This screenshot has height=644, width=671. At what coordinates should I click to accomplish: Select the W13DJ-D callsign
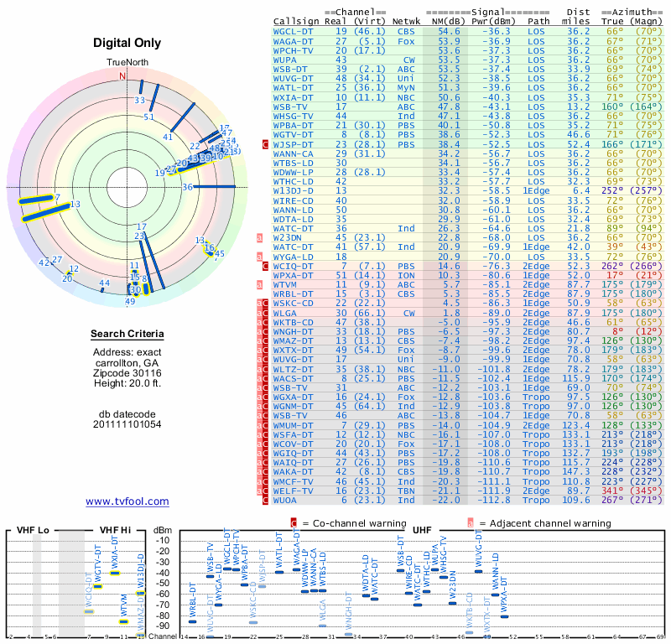click(x=293, y=191)
